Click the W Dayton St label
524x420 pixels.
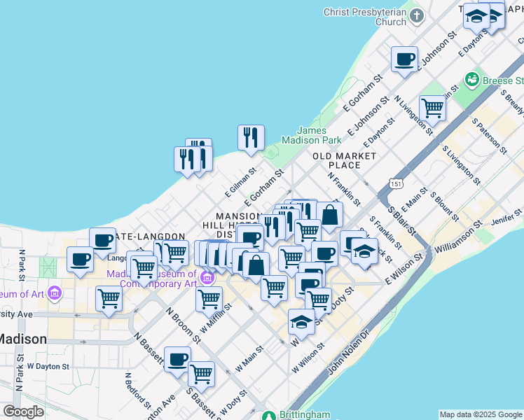point(48,366)
